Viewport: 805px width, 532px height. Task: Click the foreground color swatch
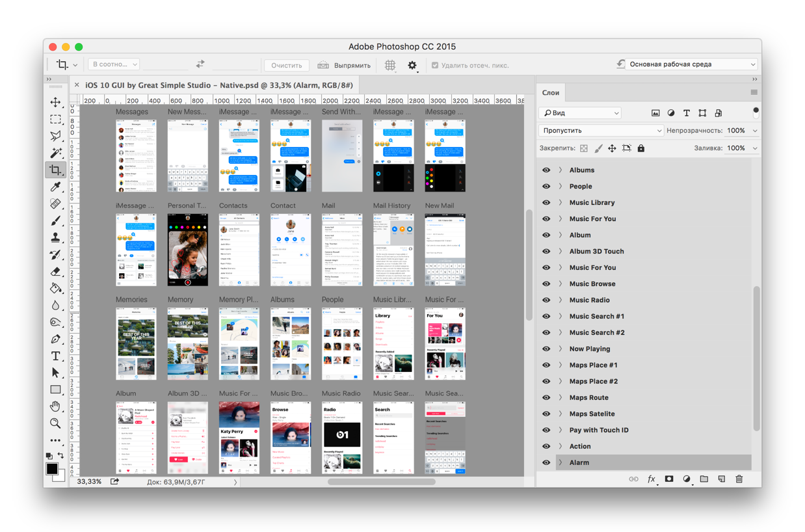click(52, 469)
